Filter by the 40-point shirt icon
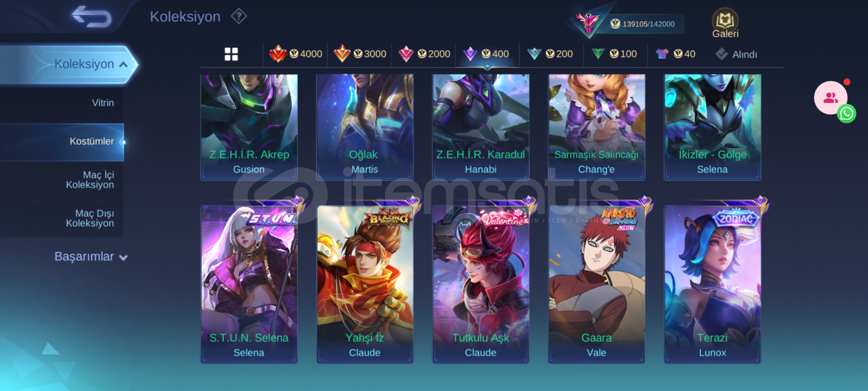 (x=675, y=54)
